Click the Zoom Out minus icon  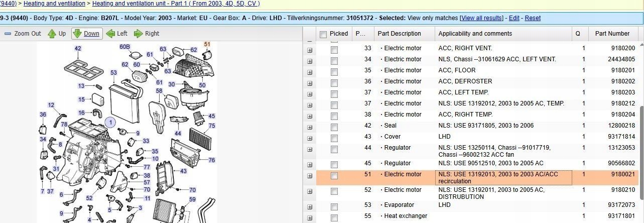tap(8, 34)
